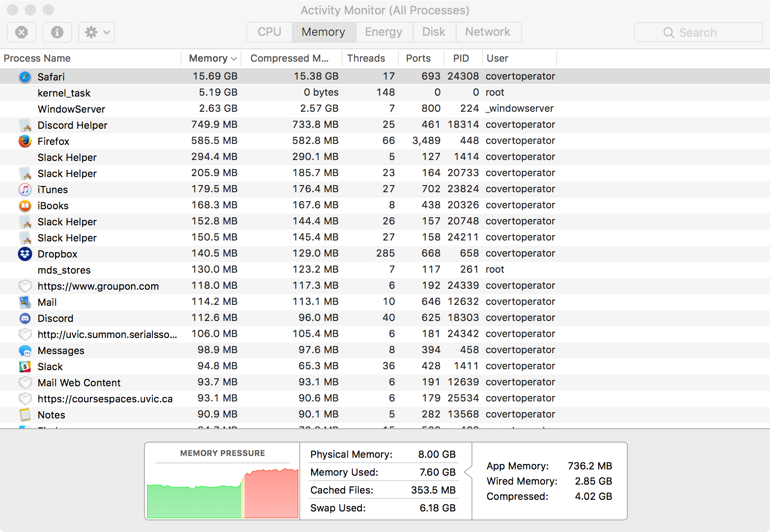
Task: Click the Firefox icon in the process list
Action: (25, 141)
